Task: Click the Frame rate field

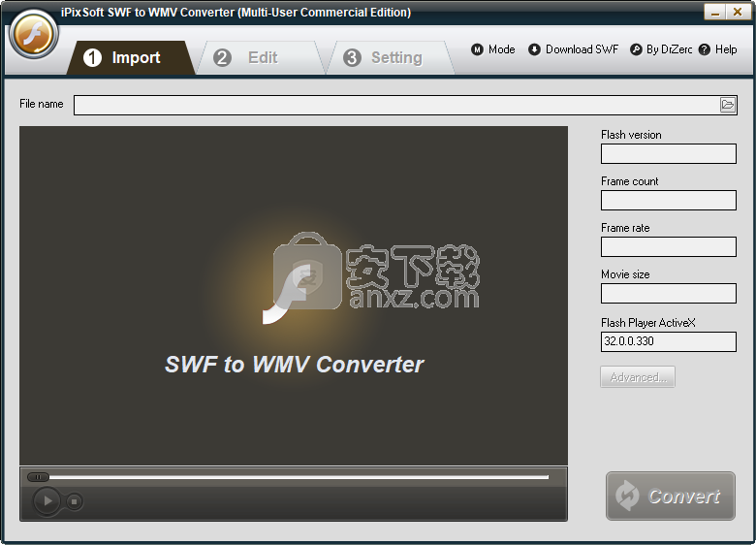Action: pos(668,246)
